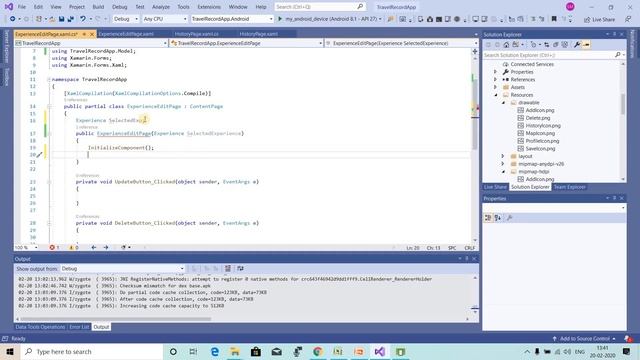Click the next issue right arrow
This screenshot has height=360, width=640.
[x=106, y=247]
